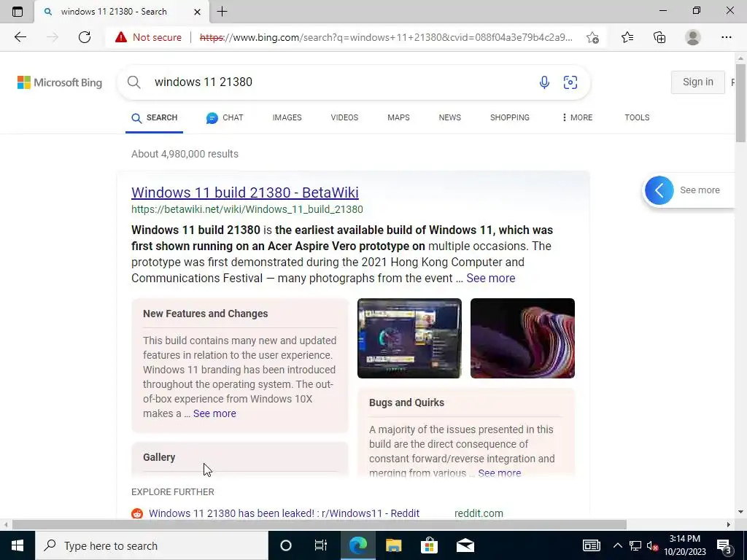Click the Microsoft Edge taskbar icon
The image size is (747, 560).
357,545
